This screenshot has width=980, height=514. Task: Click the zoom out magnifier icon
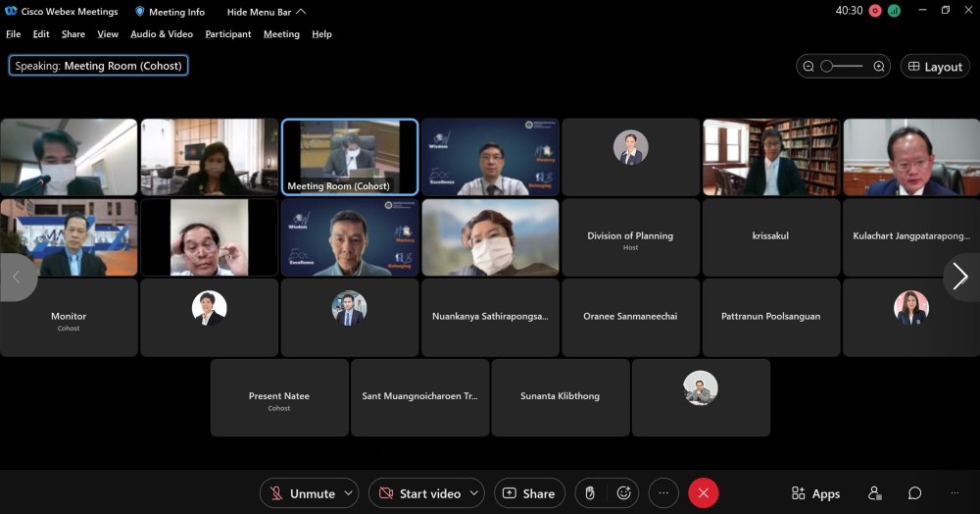[x=808, y=67]
